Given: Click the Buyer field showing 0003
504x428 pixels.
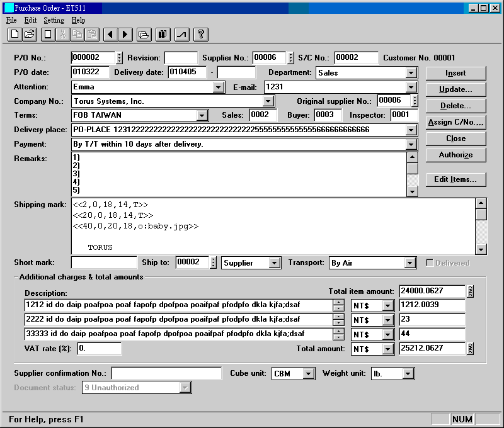Looking at the screenshot, I should pos(328,115).
